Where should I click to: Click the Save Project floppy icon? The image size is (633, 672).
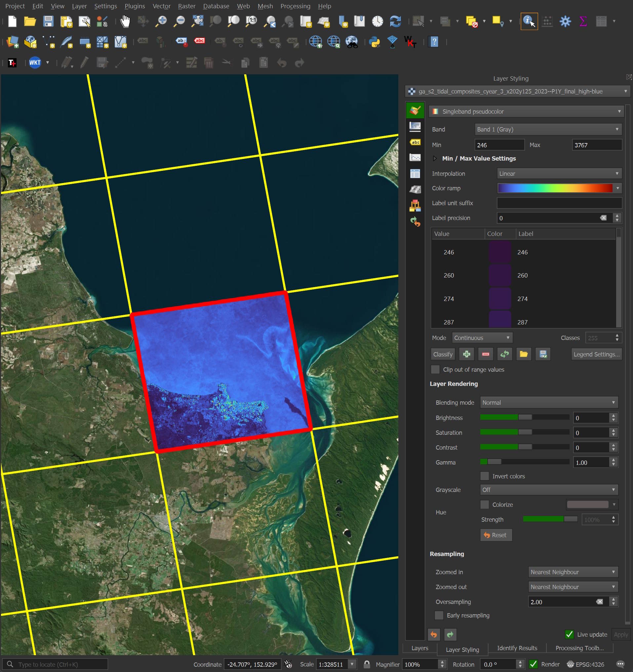click(48, 21)
